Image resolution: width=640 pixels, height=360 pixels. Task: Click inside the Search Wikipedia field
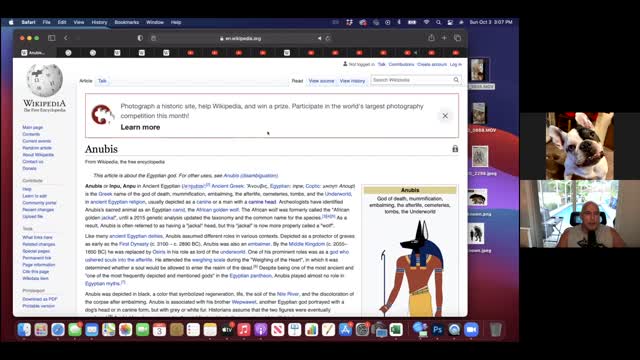point(411,80)
